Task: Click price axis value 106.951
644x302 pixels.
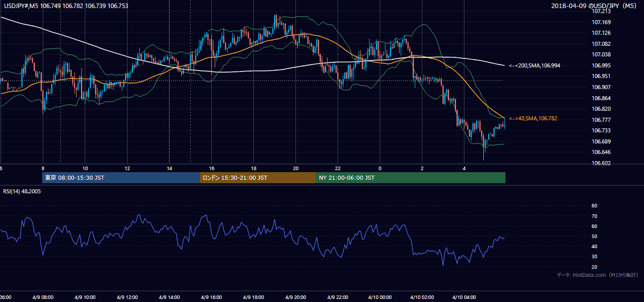Action: [602, 76]
